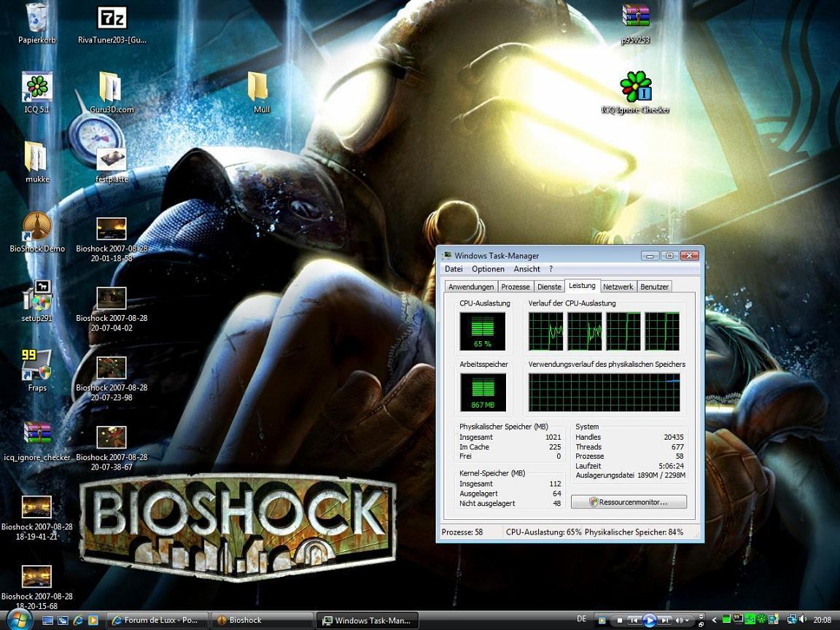The image size is (840, 630).
Task: Switch to Bioshock taskbar button
Action: click(x=262, y=621)
